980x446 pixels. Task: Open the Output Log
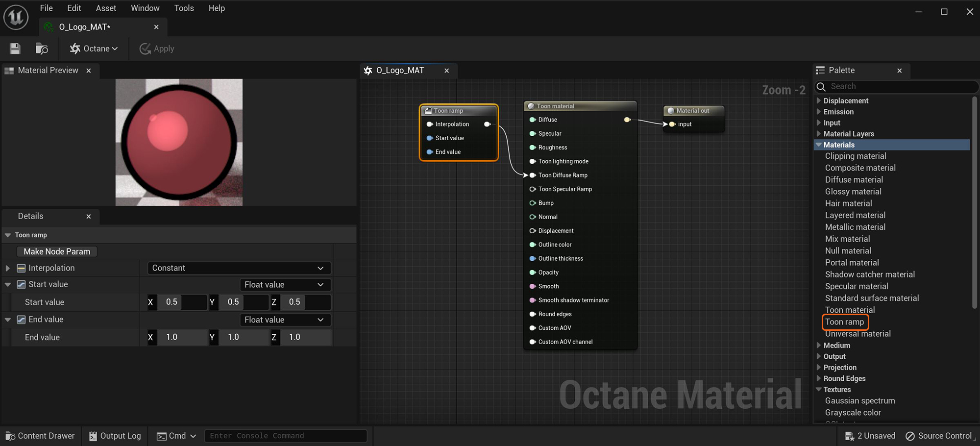115,436
